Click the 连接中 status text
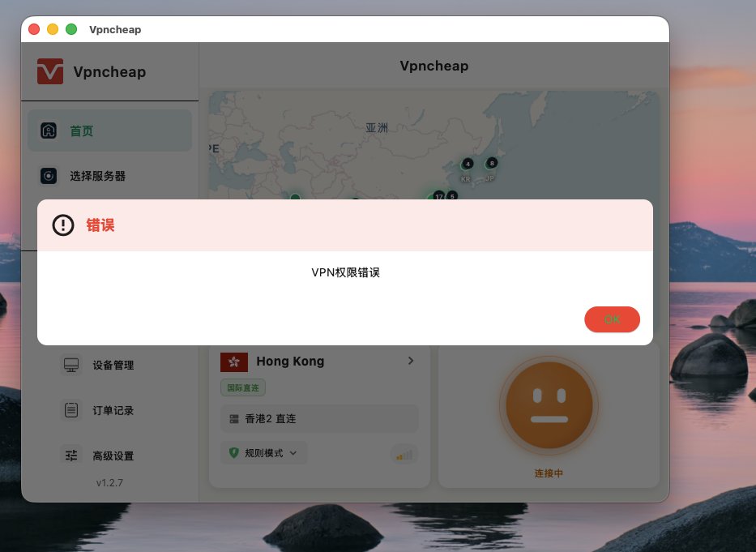 [x=549, y=473]
